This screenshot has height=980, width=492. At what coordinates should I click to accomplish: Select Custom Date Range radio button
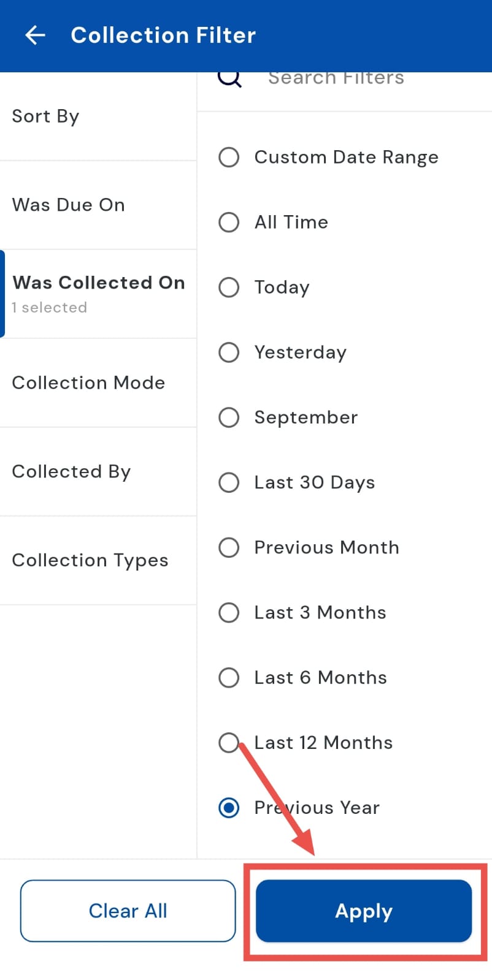[x=229, y=158]
